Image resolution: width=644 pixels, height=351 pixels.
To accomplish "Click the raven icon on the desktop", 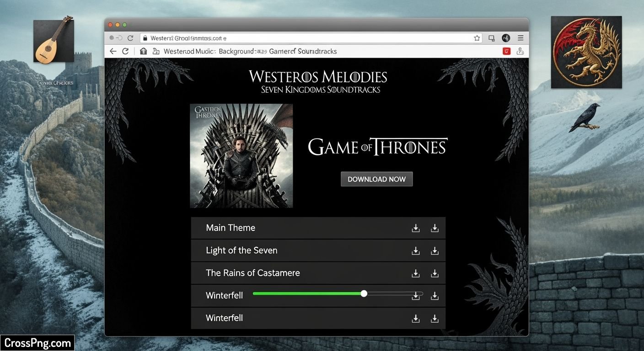I will pos(584,117).
